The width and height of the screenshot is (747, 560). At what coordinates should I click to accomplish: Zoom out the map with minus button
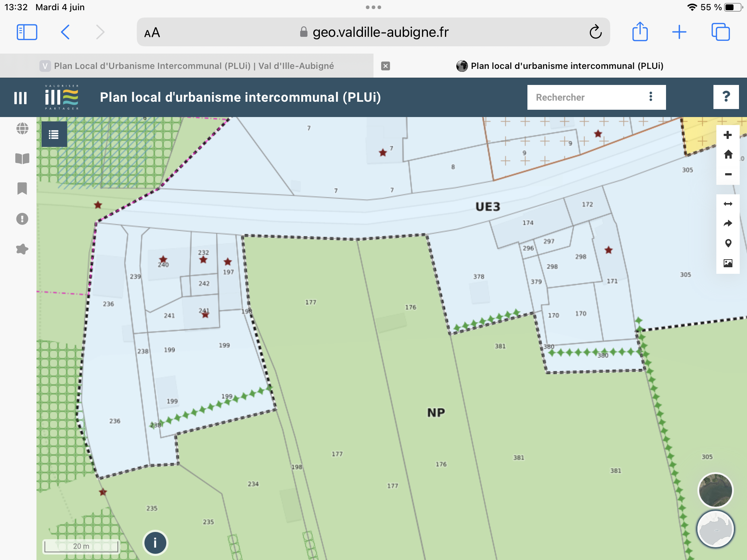tap(728, 174)
